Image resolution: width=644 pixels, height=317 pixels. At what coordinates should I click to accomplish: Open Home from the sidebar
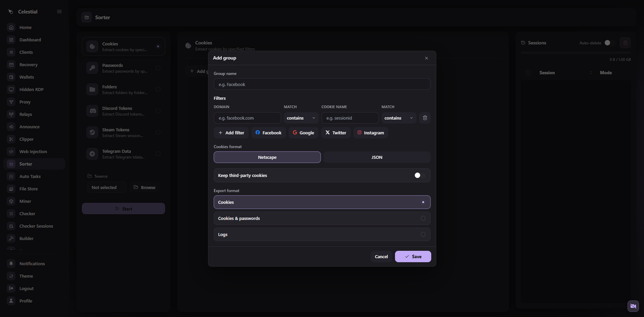(x=34, y=27)
